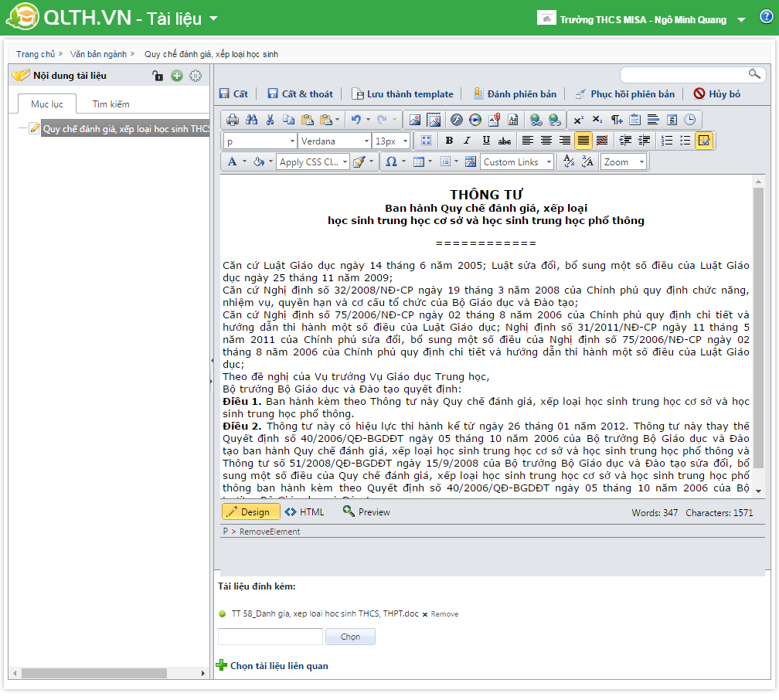Click the search magnifier icon

coord(754,74)
